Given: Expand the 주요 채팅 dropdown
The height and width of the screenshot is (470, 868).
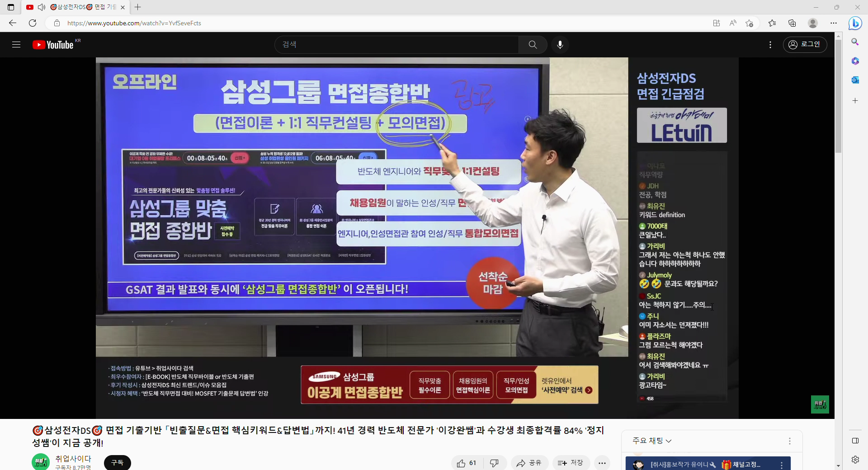Looking at the screenshot, I should pyautogui.click(x=652, y=441).
